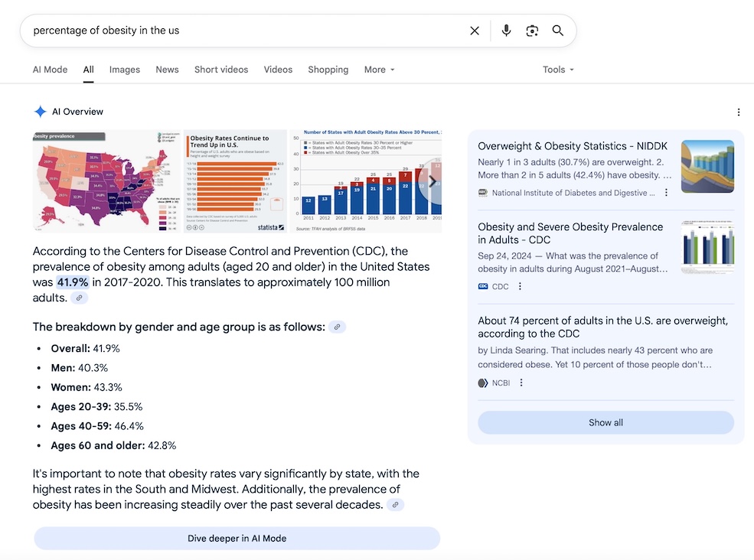Click the NCBI favicon icon
The width and height of the screenshot is (754, 560).
[483, 383]
